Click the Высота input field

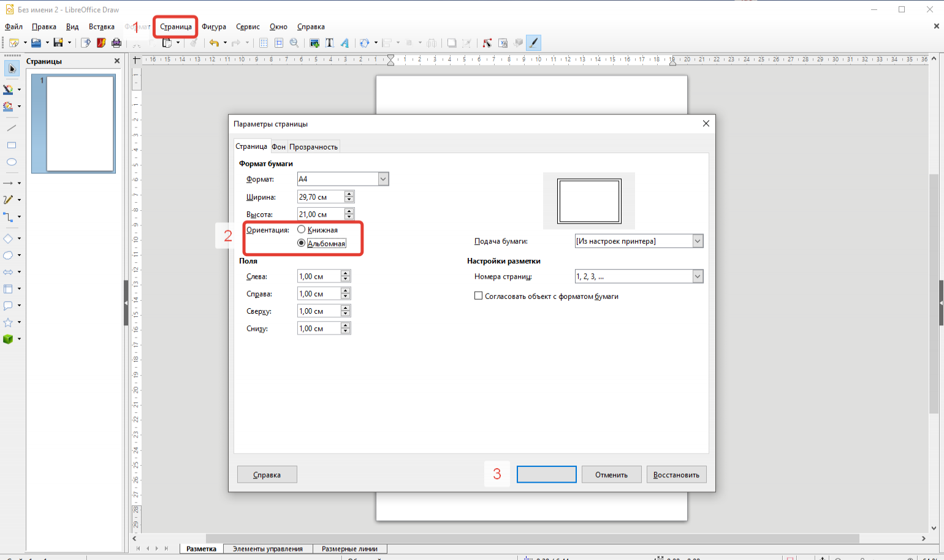click(321, 214)
